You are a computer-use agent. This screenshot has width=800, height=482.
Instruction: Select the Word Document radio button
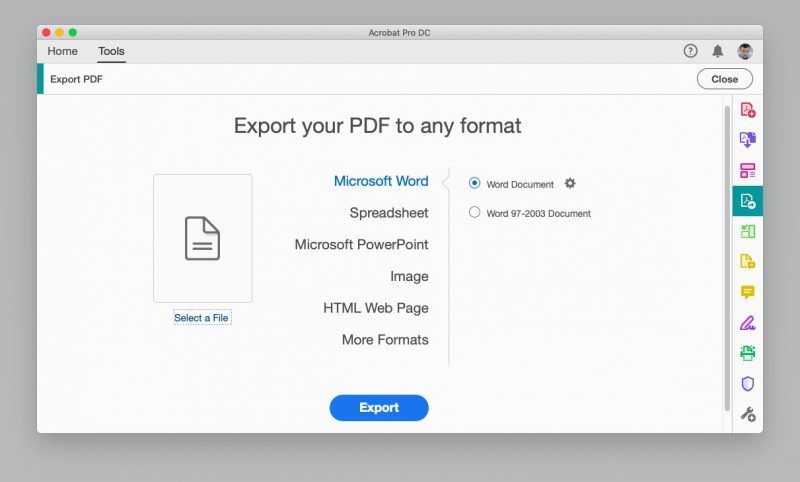474,183
